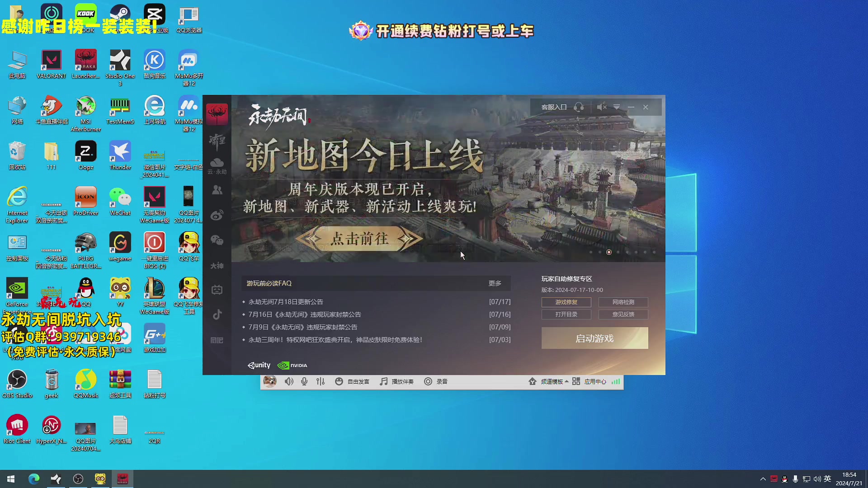
Task: Click the wegame desktop icon
Action: pyautogui.click(x=120, y=247)
